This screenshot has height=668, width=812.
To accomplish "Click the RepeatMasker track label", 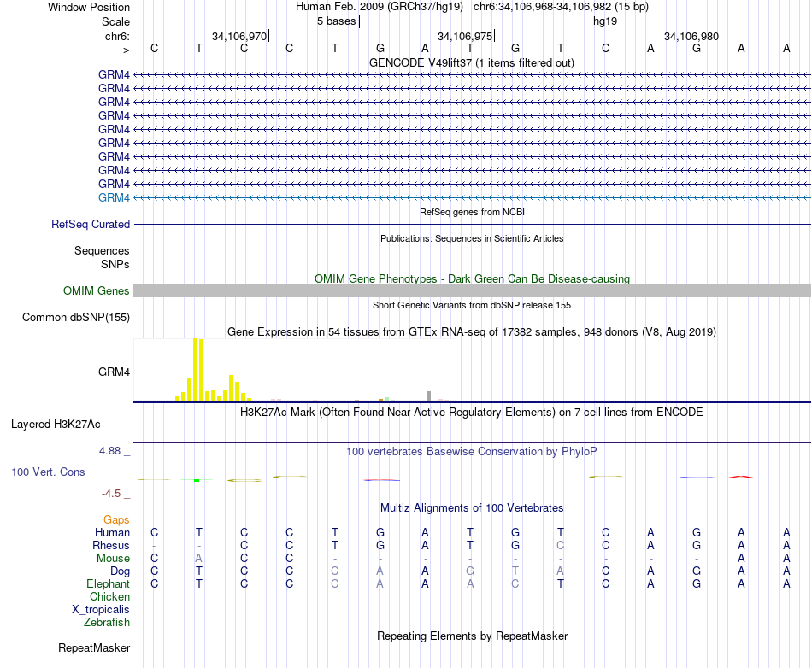I will (x=94, y=647).
